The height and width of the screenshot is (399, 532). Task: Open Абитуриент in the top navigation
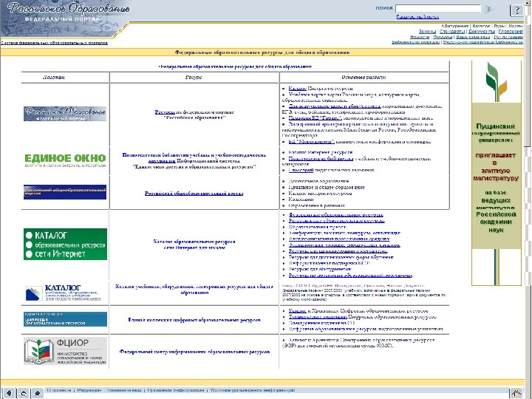454,26
